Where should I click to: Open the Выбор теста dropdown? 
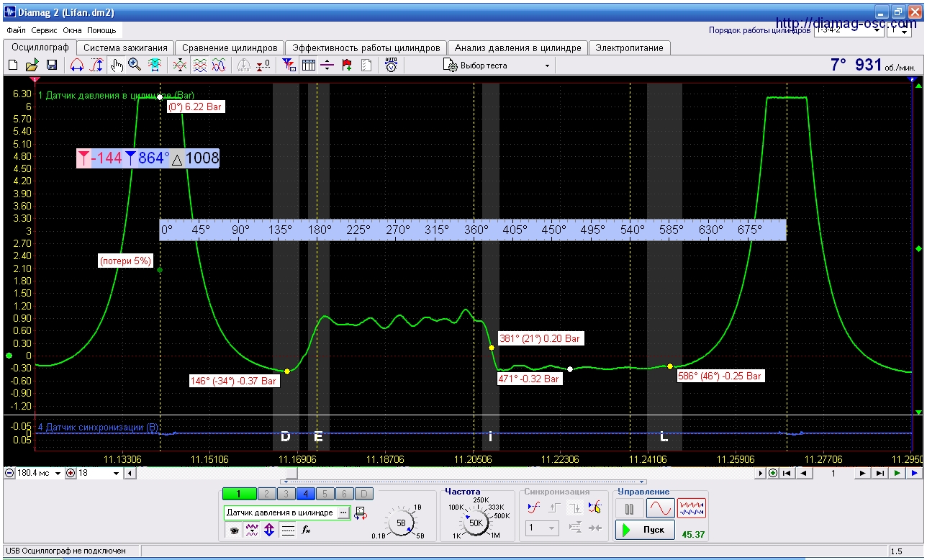(x=498, y=66)
